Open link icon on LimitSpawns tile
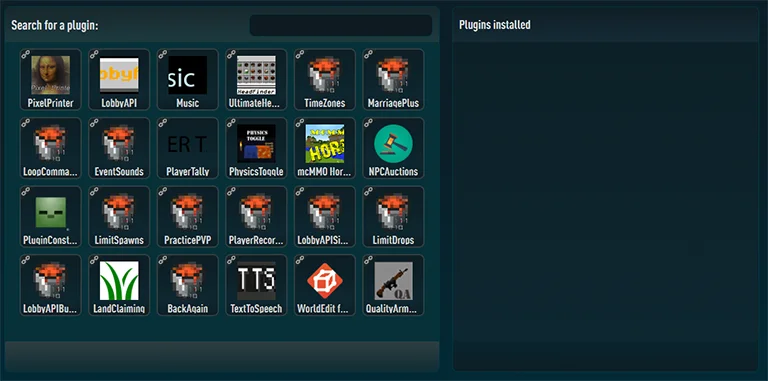Image resolution: width=768 pixels, height=381 pixels. (x=94, y=191)
